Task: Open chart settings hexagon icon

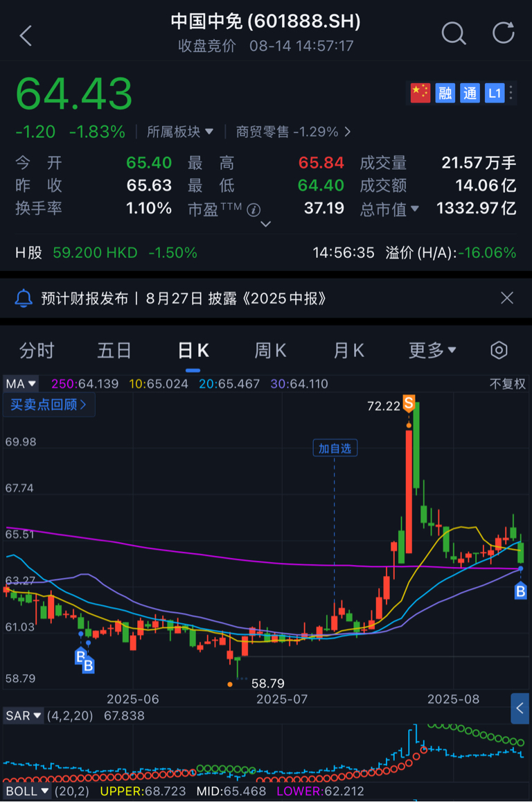Action: coord(499,350)
